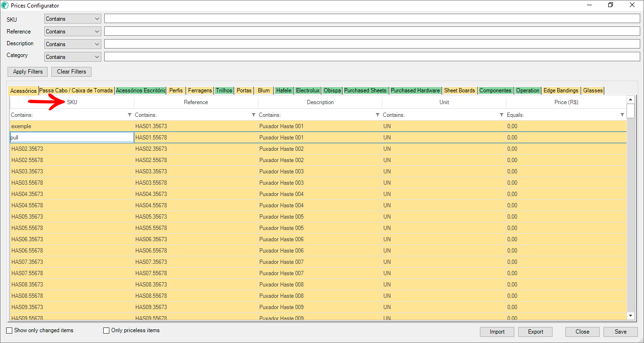Open the SKU filter Contains dropdown
This screenshot has height=343, width=644.
(73, 19)
